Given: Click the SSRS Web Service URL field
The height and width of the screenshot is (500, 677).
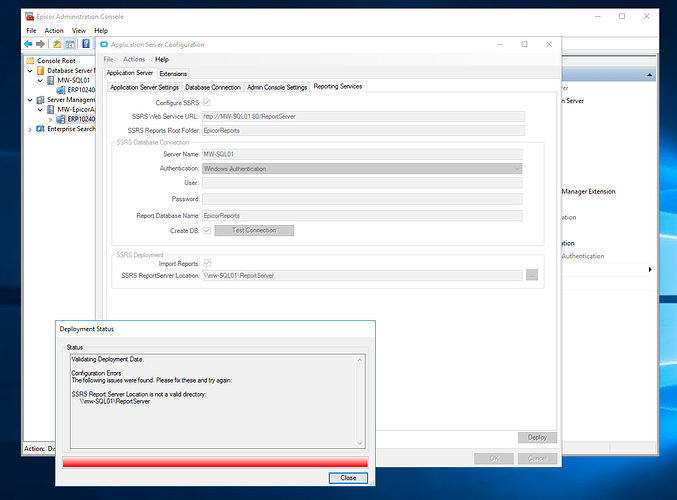Looking at the screenshot, I should click(x=363, y=117).
